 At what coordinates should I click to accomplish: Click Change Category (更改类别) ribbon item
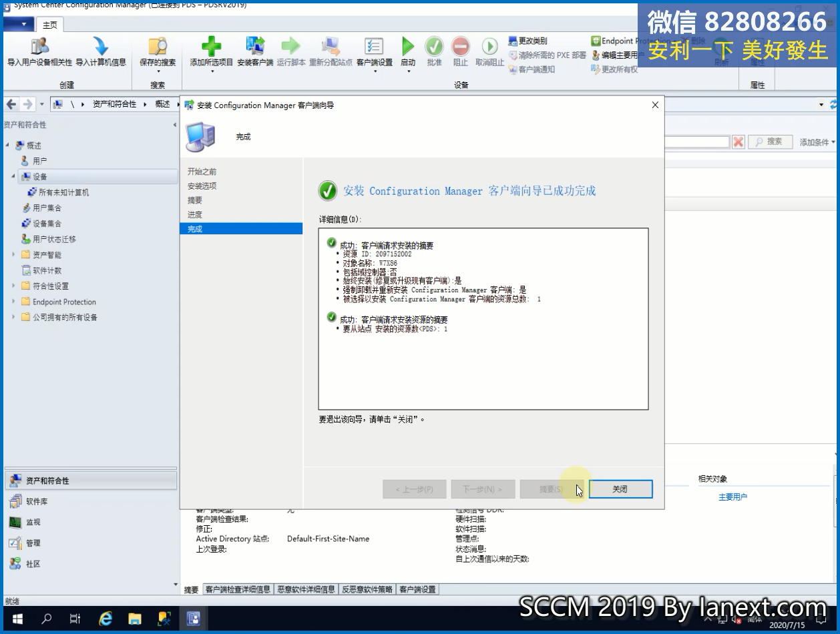pos(528,41)
